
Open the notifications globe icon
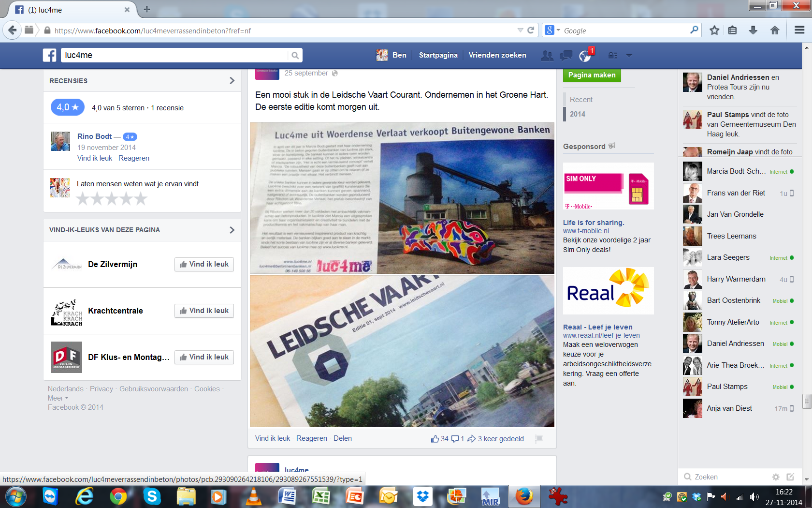(x=585, y=56)
